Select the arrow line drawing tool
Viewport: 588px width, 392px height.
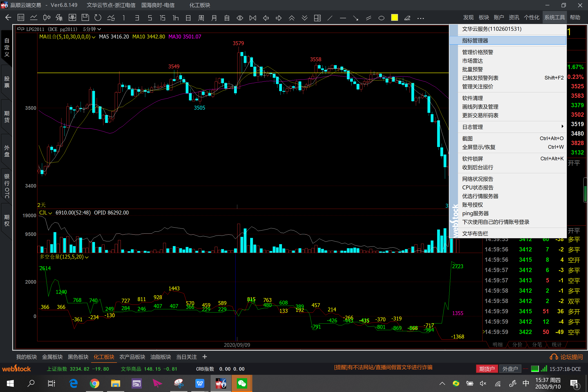point(356,18)
